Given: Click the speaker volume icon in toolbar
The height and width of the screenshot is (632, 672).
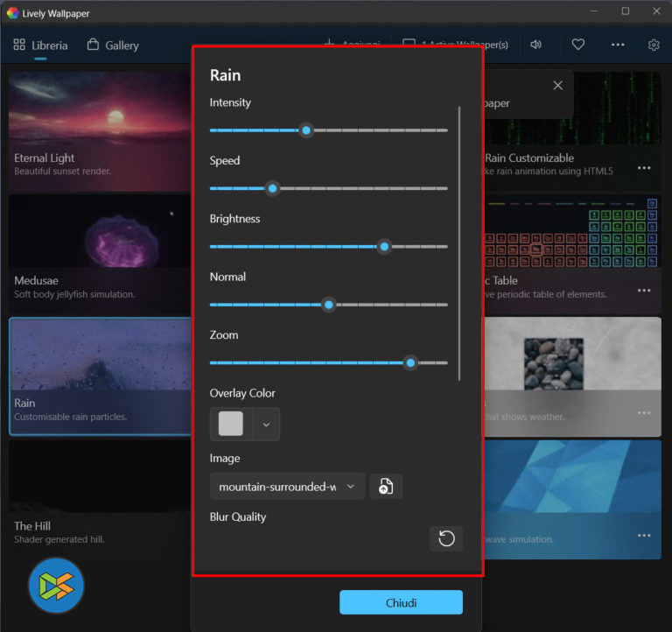Looking at the screenshot, I should click(535, 45).
